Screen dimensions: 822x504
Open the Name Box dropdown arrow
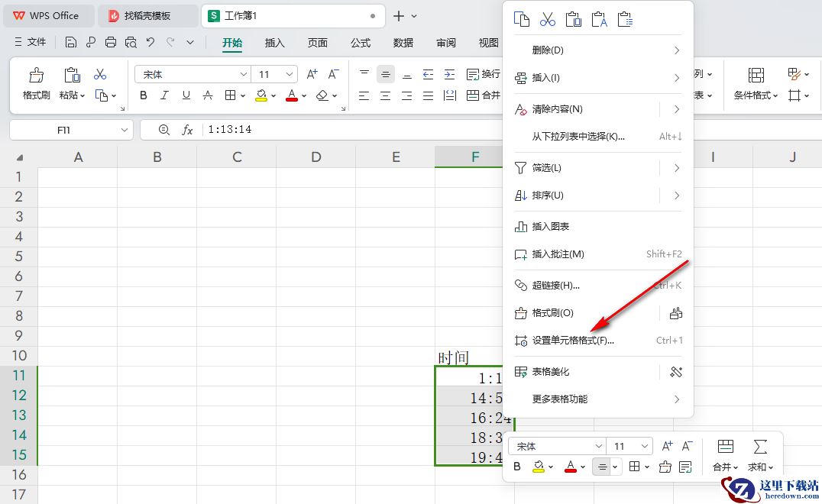click(125, 130)
